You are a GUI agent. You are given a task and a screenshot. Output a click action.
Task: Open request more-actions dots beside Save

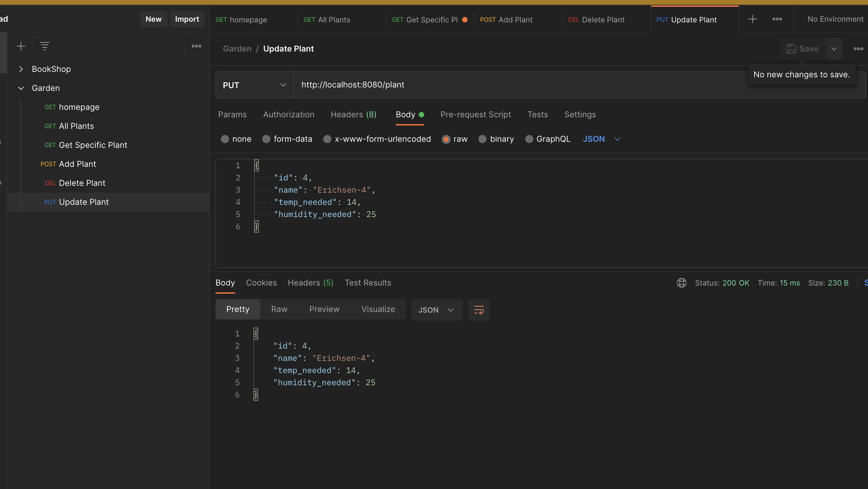(x=858, y=49)
